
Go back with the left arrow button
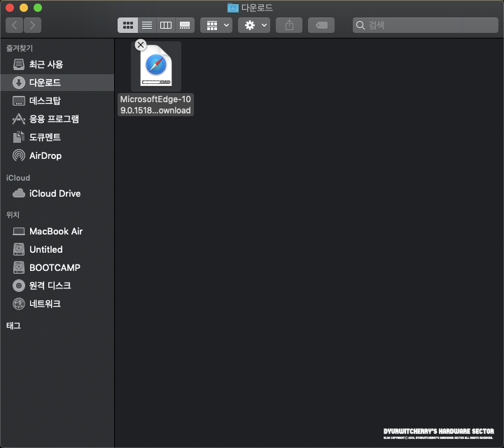(x=14, y=25)
